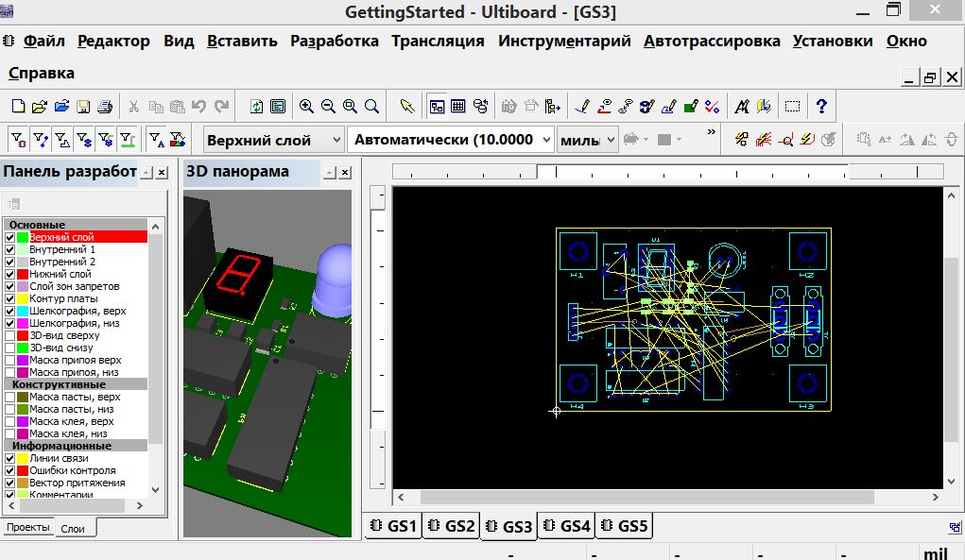
Task: Switch to the GS1 design tab
Action: [x=394, y=526]
